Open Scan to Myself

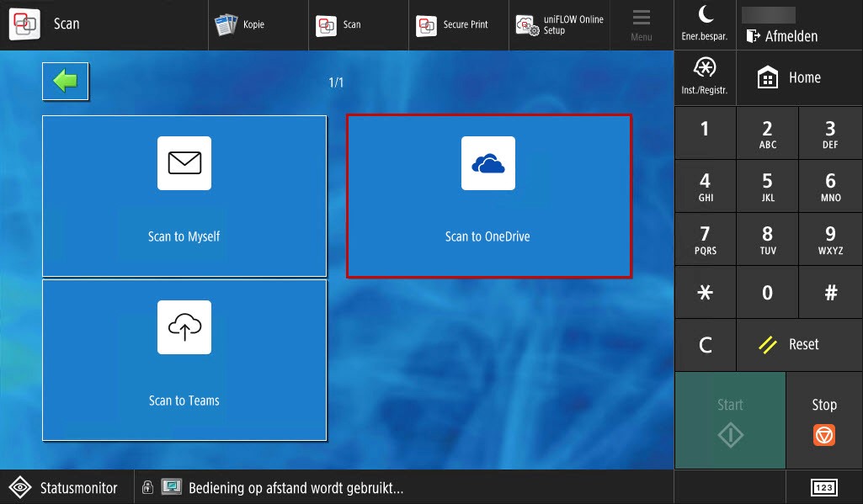click(x=184, y=195)
